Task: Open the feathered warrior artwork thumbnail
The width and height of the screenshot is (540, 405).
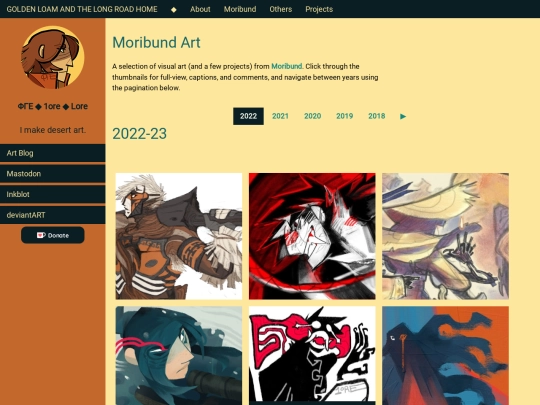Action: coord(179,236)
